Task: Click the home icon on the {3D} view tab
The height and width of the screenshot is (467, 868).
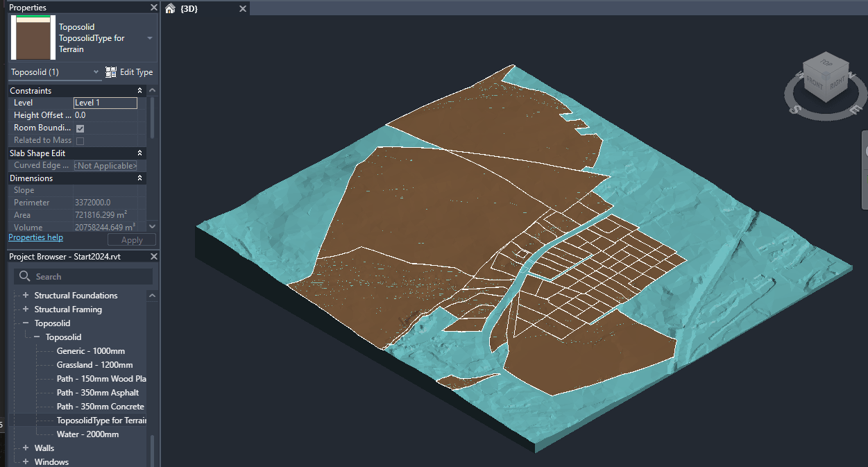Action: coord(169,8)
